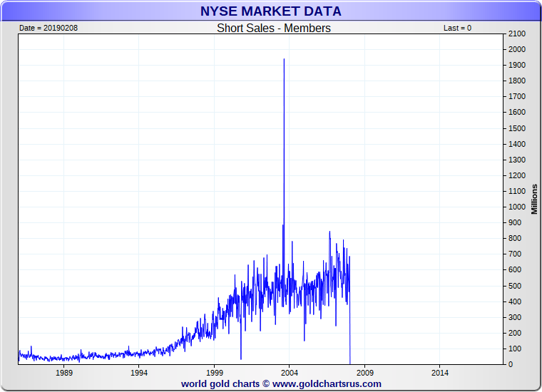Click the 1300 y-axis value
This screenshot has height=392, width=542.
[x=517, y=160]
